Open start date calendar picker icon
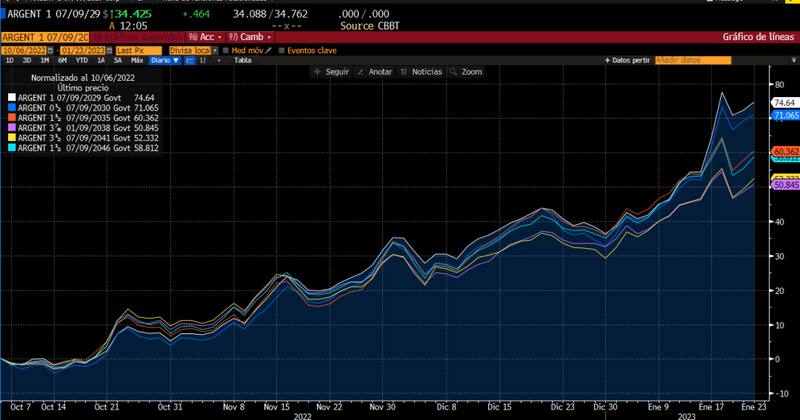 pyautogui.click(x=51, y=49)
